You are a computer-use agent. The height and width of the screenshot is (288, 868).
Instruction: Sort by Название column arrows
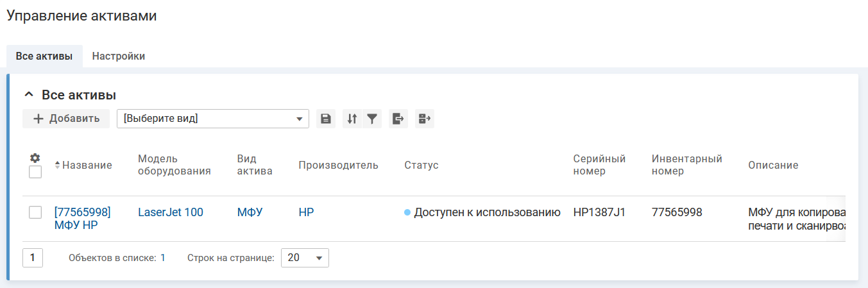coord(58,165)
